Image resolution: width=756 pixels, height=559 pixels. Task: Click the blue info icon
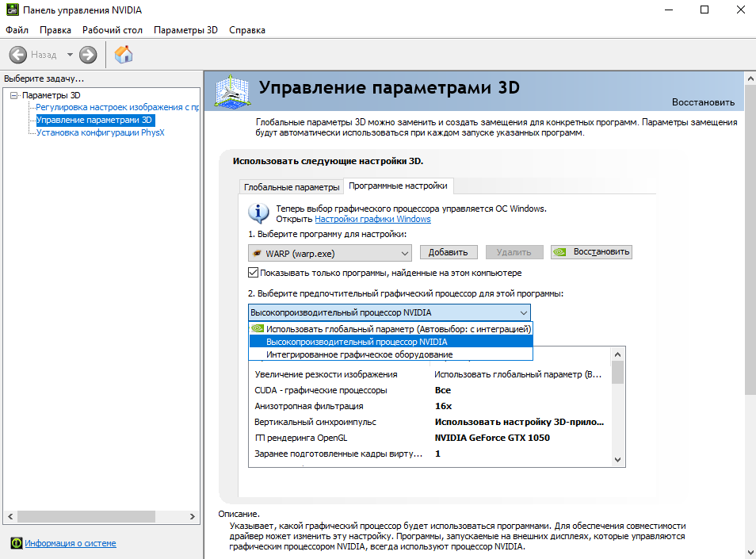pos(258,212)
